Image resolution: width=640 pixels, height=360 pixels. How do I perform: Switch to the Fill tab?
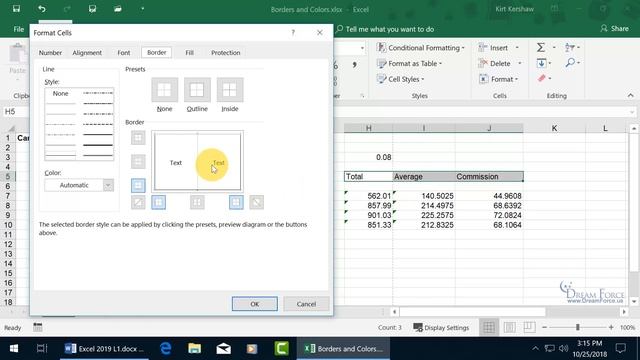(x=189, y=53)
